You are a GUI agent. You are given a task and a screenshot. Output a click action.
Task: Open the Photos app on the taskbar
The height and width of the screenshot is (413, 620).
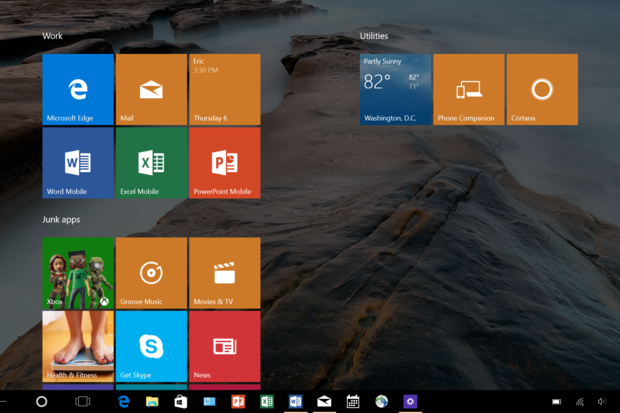[210, 402]
